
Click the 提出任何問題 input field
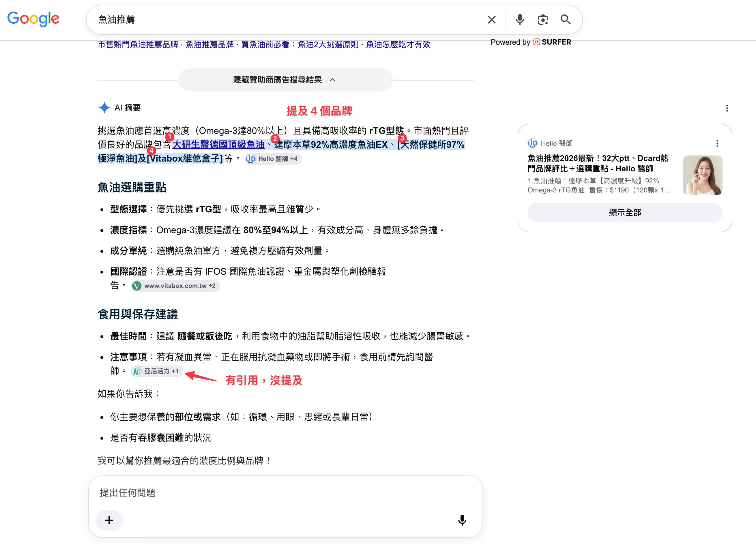pos(285,493)
